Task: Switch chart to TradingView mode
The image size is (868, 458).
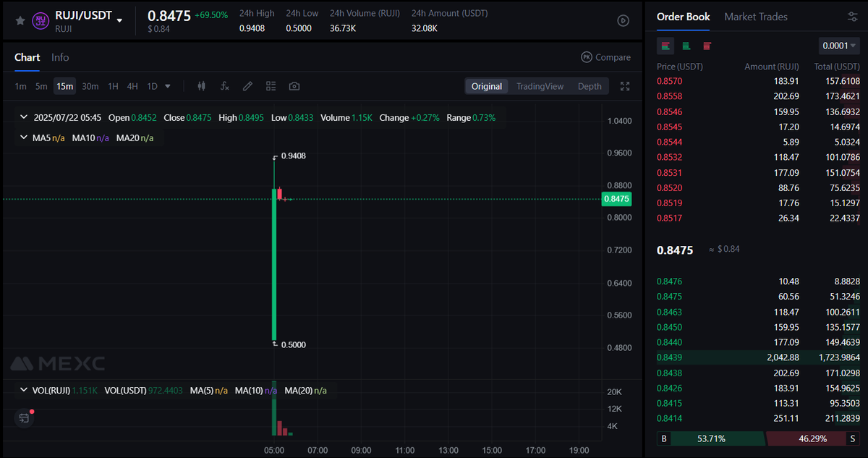Action: pyautogui.click(x=540, y=85)
